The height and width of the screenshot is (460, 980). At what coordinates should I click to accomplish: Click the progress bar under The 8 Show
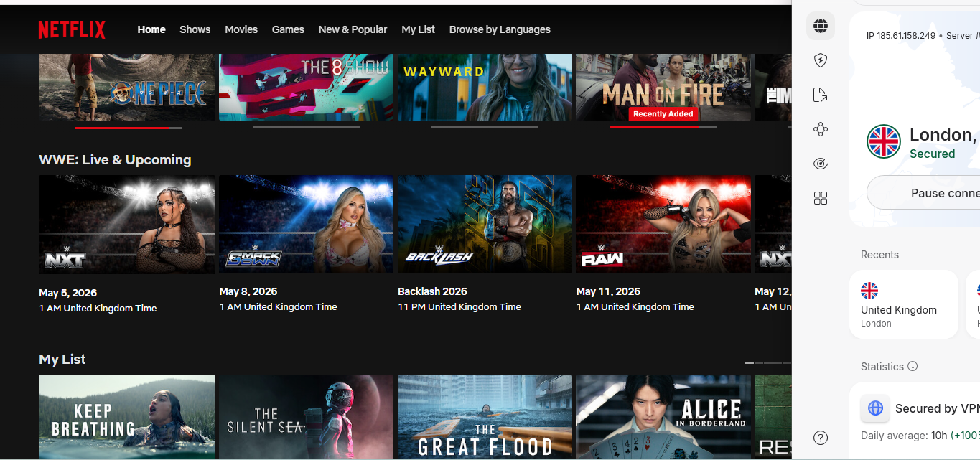306,127
